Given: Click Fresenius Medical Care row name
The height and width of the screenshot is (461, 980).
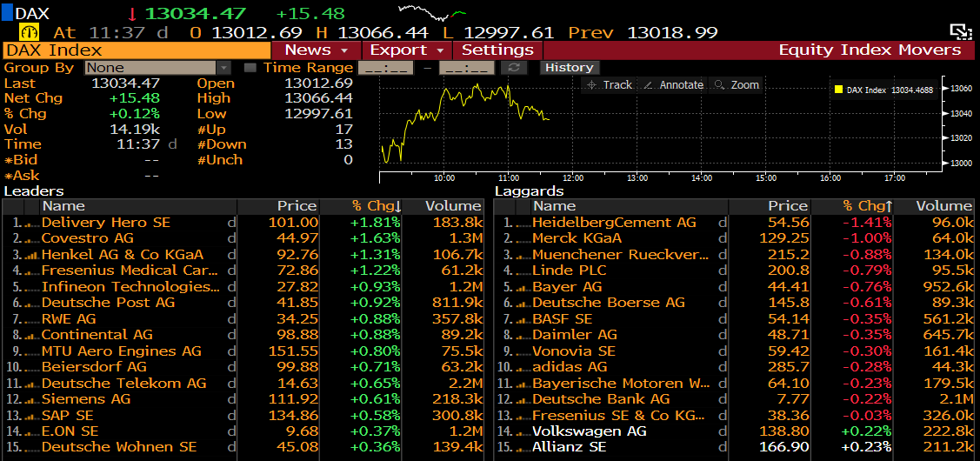Looking at the screenshot, I should [x=130, y=271].
